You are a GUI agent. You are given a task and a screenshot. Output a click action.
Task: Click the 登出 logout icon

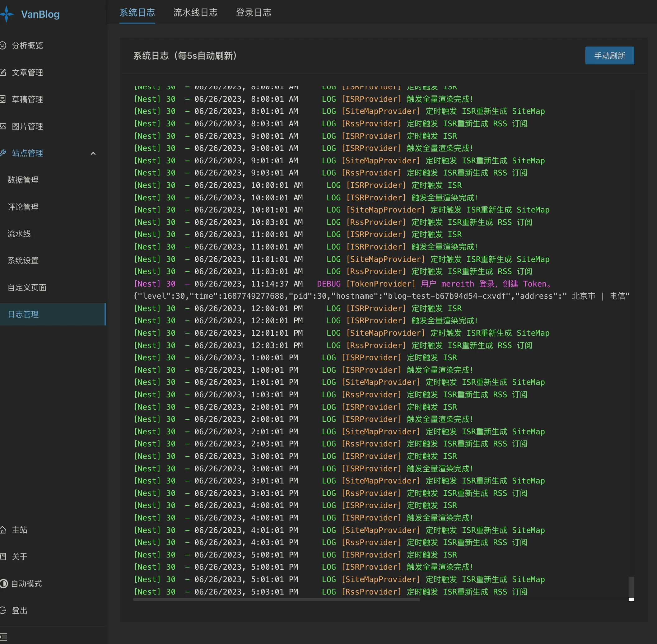coord(3,610)
